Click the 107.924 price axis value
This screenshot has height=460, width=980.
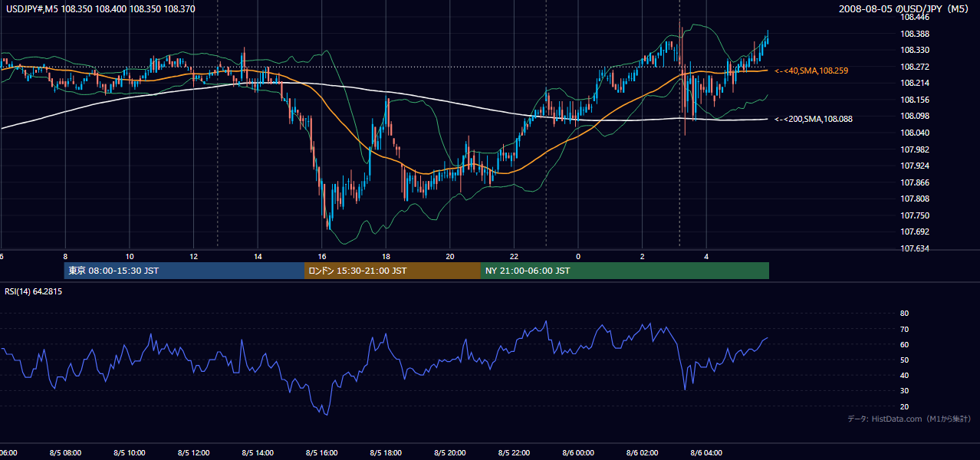pyautogui.click(x=913, y=166)
